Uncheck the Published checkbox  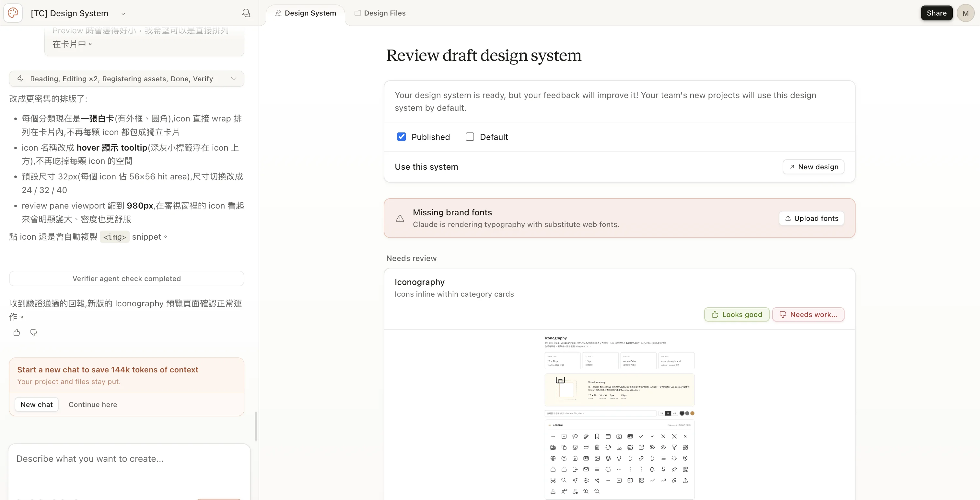401,137
